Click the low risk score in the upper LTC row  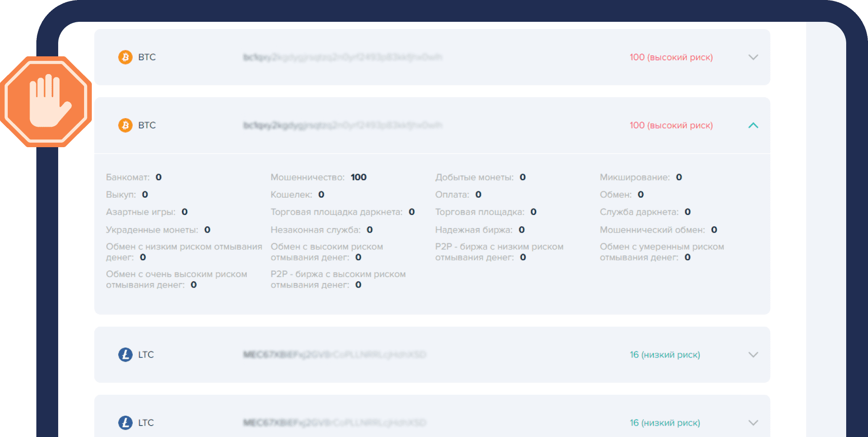pos(664,355)
